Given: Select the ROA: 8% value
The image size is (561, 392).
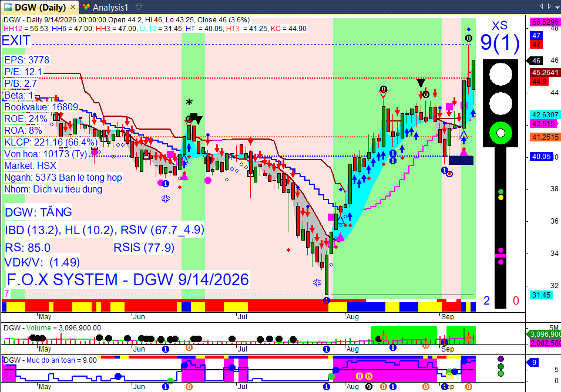Looking at the screenshot, I should click(x=23, y=130).
